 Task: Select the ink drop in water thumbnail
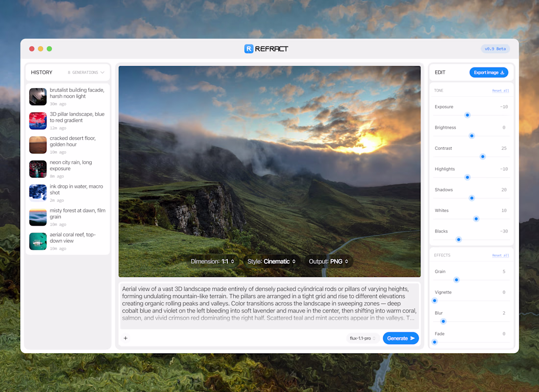(38, 193)
